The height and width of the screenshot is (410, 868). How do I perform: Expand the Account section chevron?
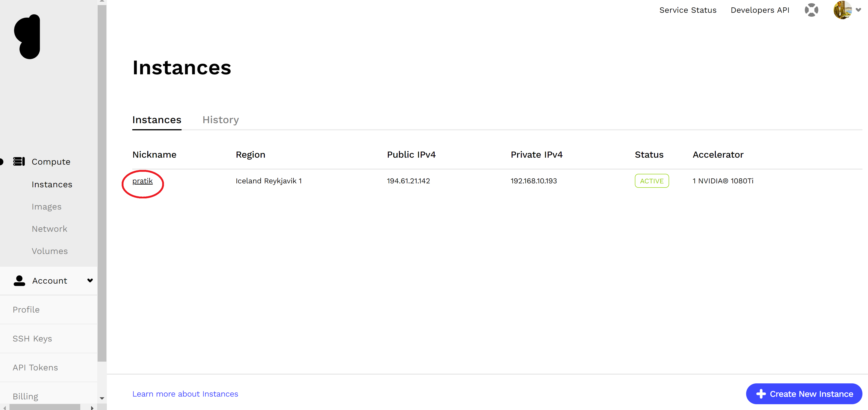(90, 280)
